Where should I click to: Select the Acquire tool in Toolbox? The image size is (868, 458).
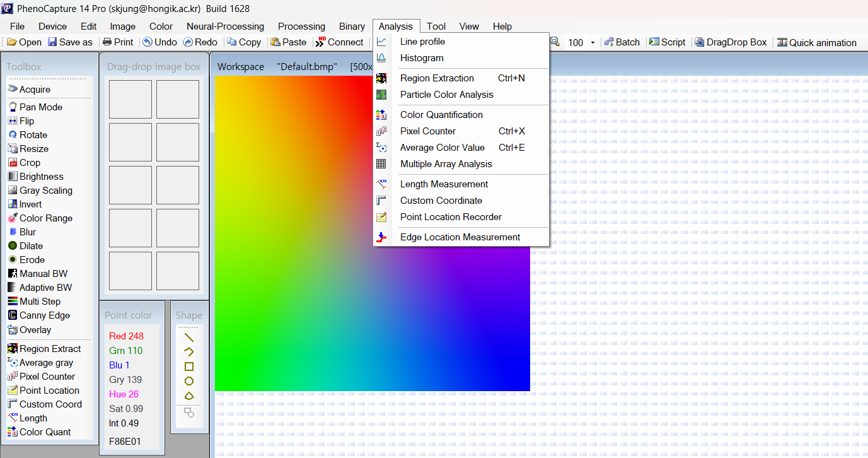point(30,90)
